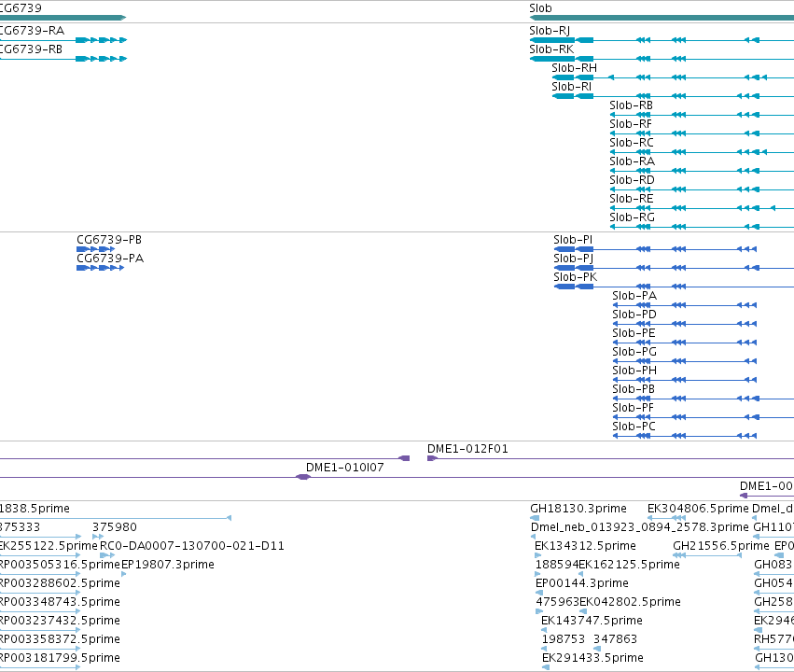Screen dimensions: 794x672
Task: Select the Slob-RA transcript label
Action: tap(632, 161)
